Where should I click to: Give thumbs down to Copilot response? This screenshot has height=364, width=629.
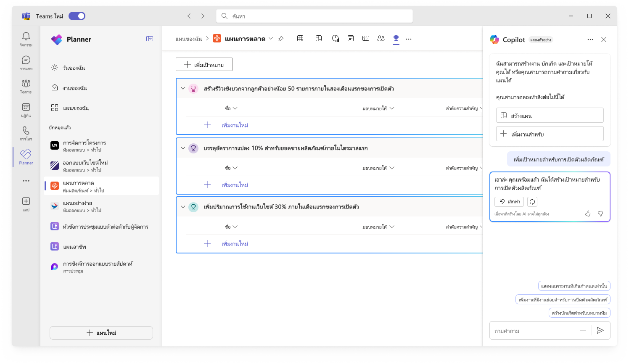tap(600, 214)
